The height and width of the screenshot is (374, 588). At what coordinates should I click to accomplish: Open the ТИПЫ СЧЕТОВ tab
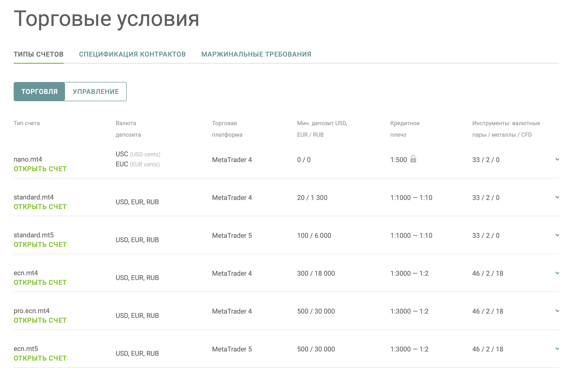click(x=39, y=54)
